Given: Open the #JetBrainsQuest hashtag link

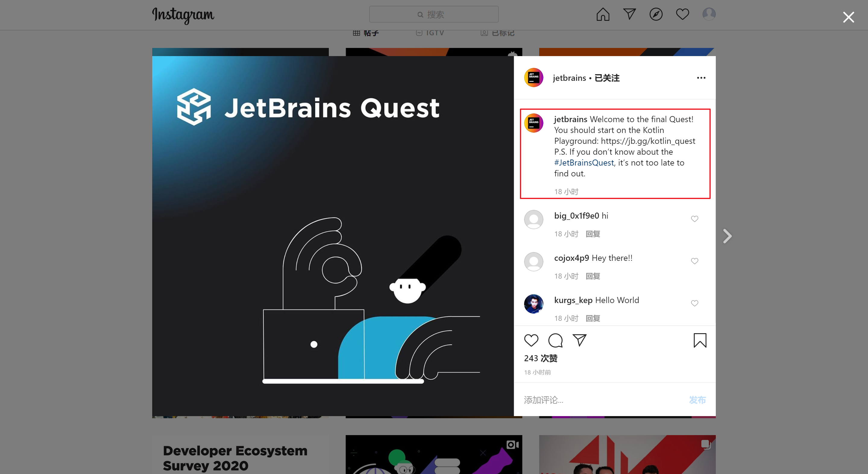Looking at the screenshot, I should (584, 163).
